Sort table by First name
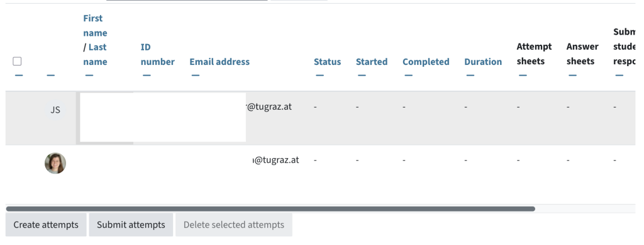Viewport: 644px width, 245px height. (95, 25)
